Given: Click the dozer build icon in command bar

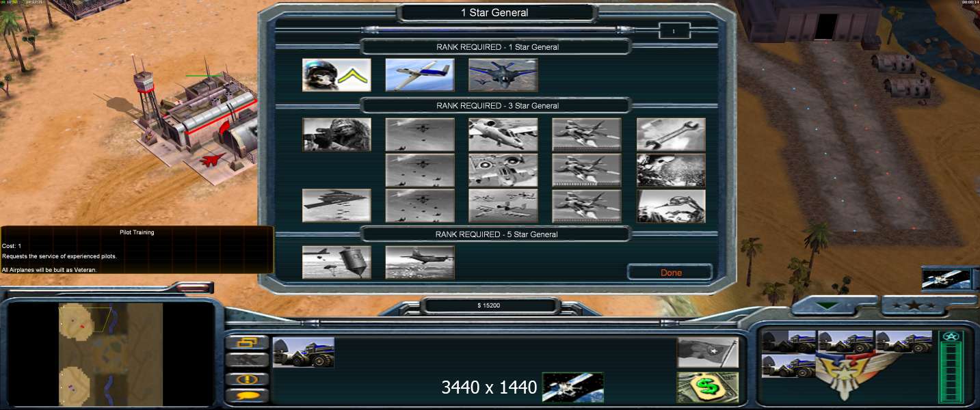Looking at the screenshot, I should tap(304, 352).
